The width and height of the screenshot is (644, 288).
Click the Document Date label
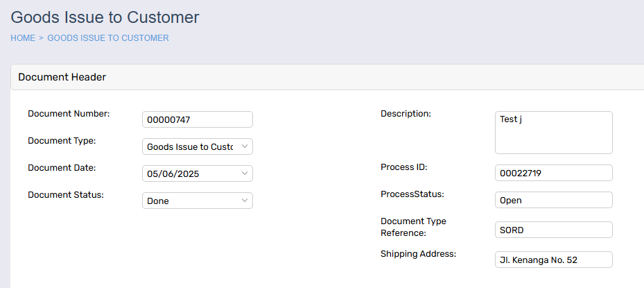click(62, 168)
